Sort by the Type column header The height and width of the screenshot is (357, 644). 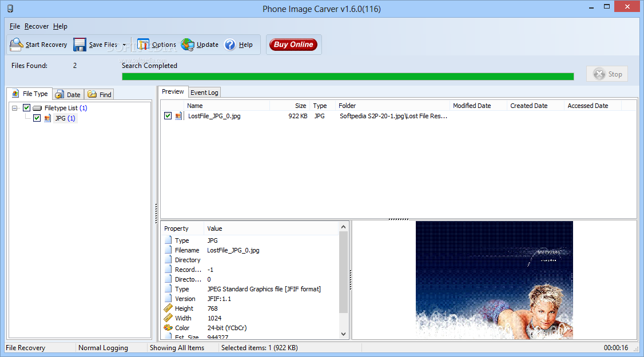323,106
